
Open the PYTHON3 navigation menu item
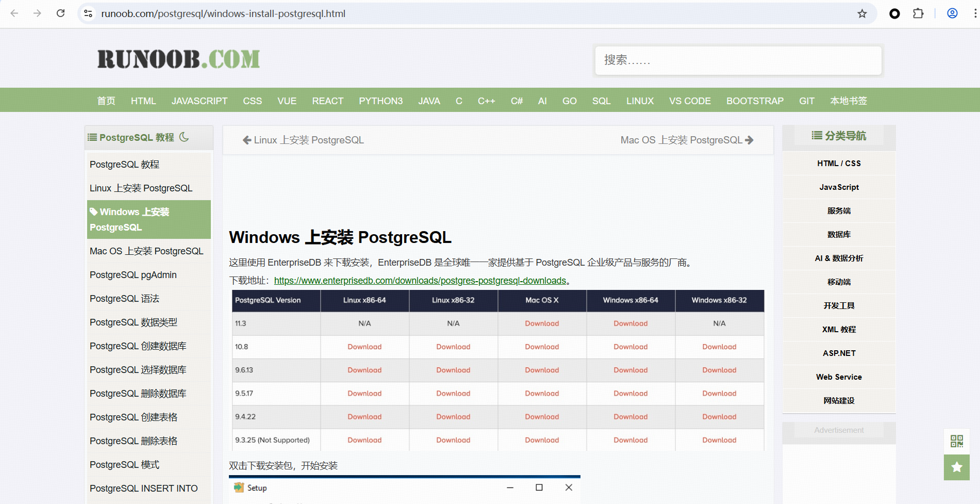380,101
